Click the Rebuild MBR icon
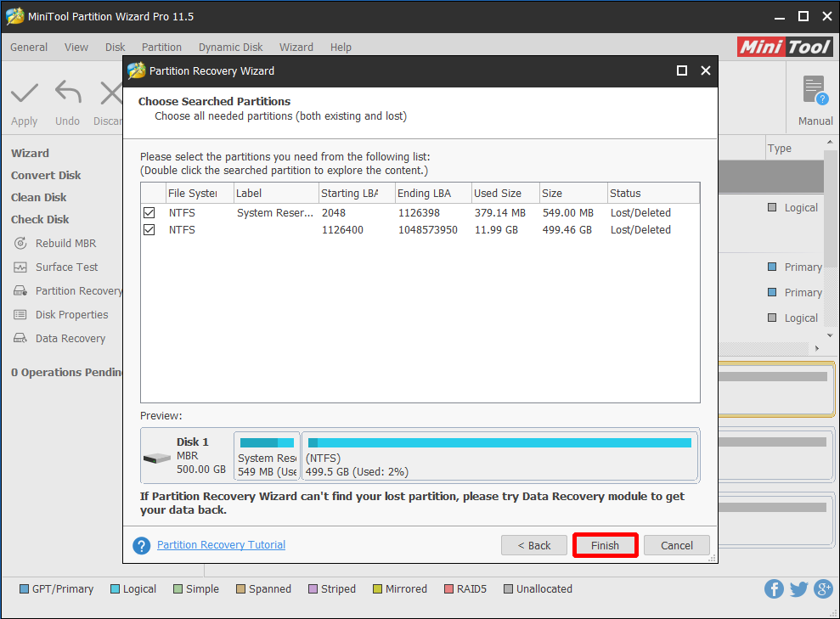The height and width of the screenshot is (619, 840). pos(20,243)
